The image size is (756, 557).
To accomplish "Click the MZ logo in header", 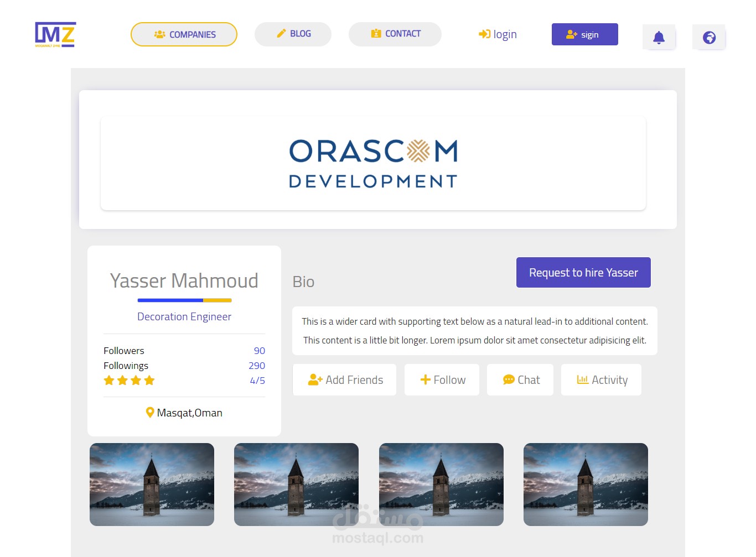I will [55, 34].
